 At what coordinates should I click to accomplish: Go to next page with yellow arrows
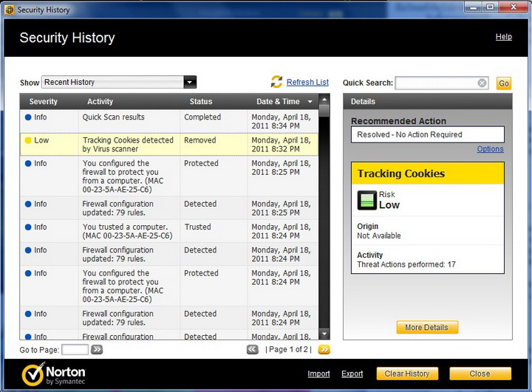[x=324, y=350]
